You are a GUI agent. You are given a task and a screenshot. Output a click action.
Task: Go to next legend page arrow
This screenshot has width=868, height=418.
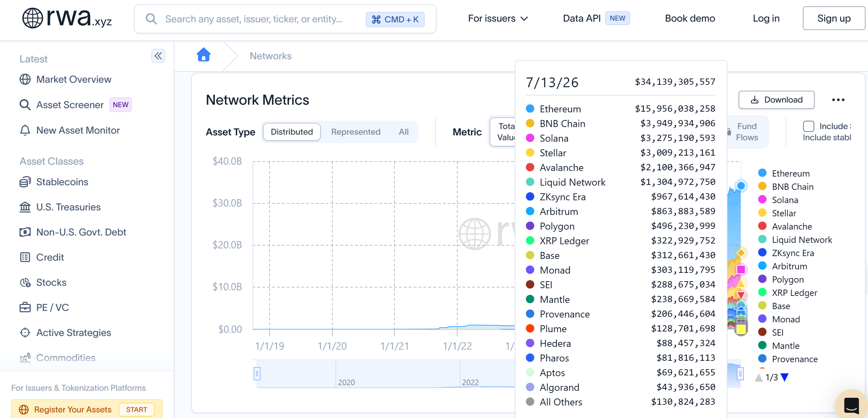pyautogui.click(x=785, y=377)
